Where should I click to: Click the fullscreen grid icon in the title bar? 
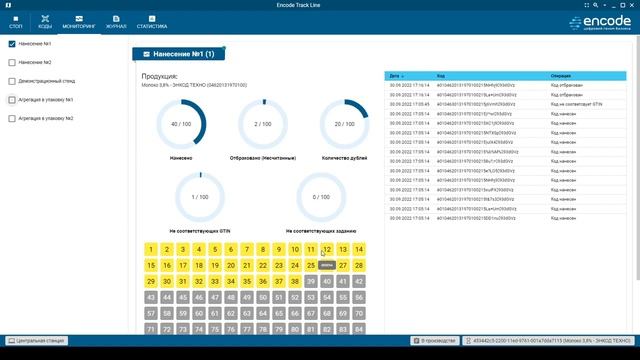tap(587, 5)
